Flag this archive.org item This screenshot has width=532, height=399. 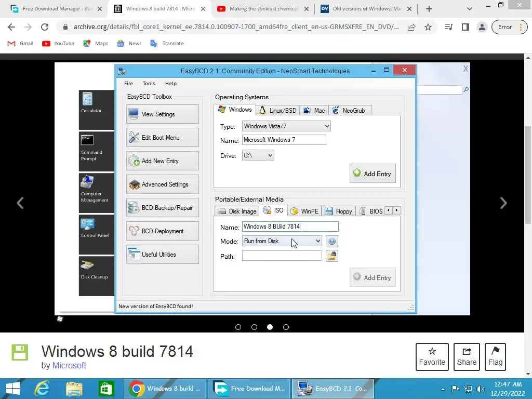coord(495,356)
